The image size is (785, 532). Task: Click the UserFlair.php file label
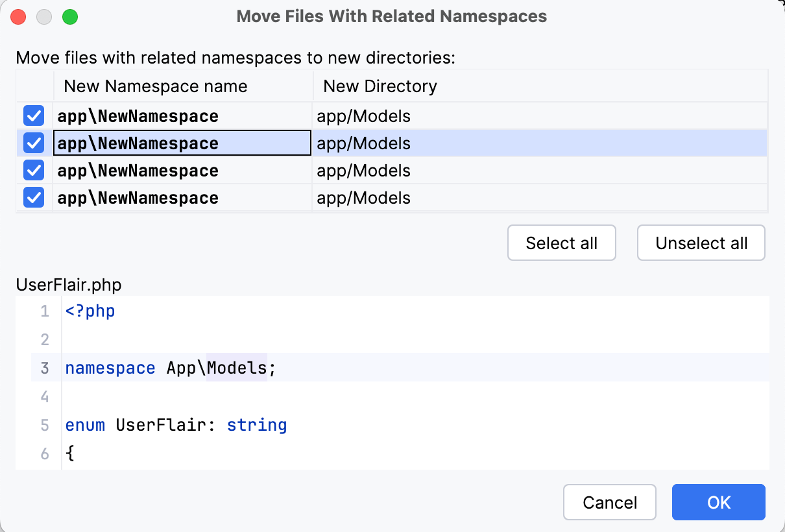coord(68,284)
